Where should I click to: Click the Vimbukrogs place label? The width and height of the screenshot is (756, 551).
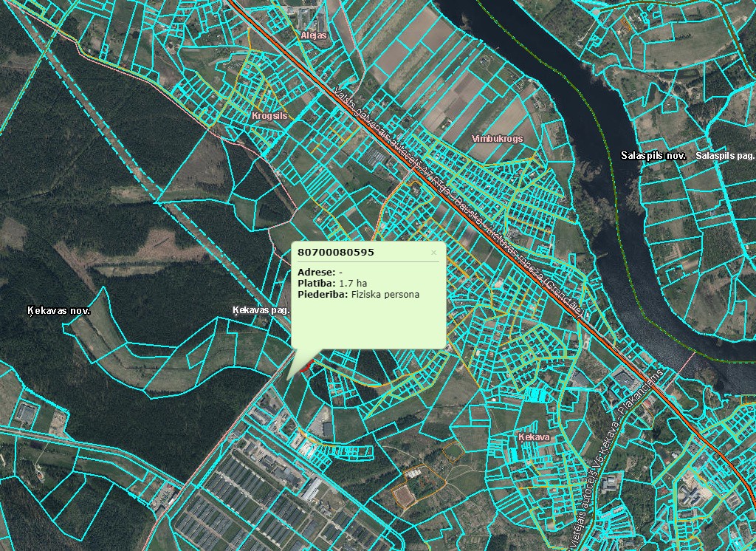point(497,139)
